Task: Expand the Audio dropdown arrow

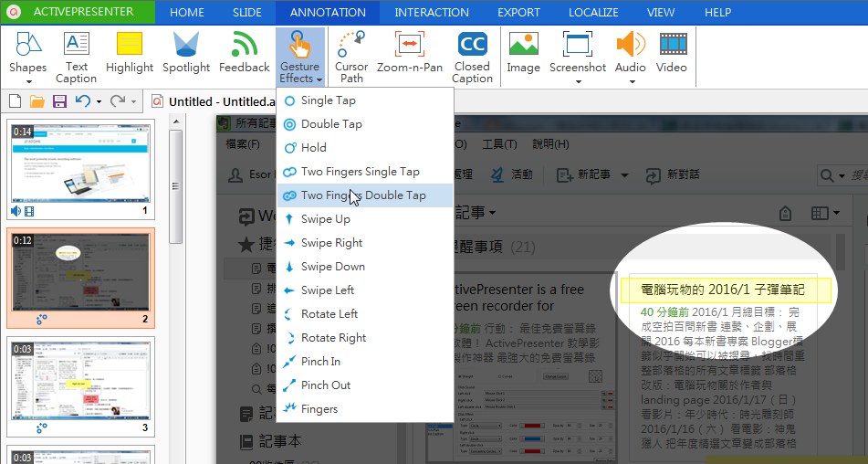Action: tap(632, 82)
